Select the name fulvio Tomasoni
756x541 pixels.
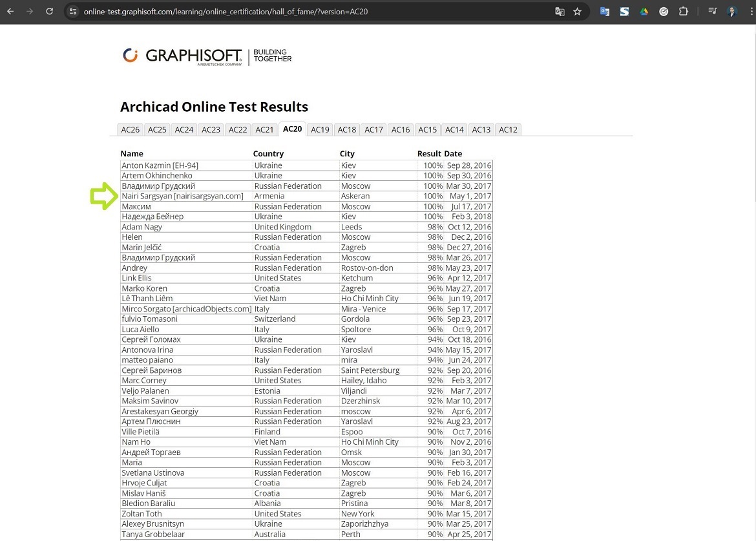[149, 319]
